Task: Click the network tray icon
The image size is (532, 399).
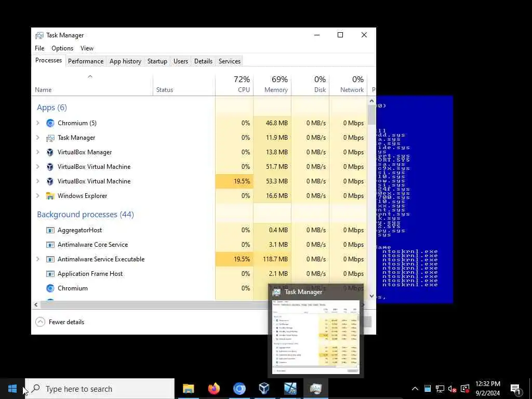Action: coord(440,389)
